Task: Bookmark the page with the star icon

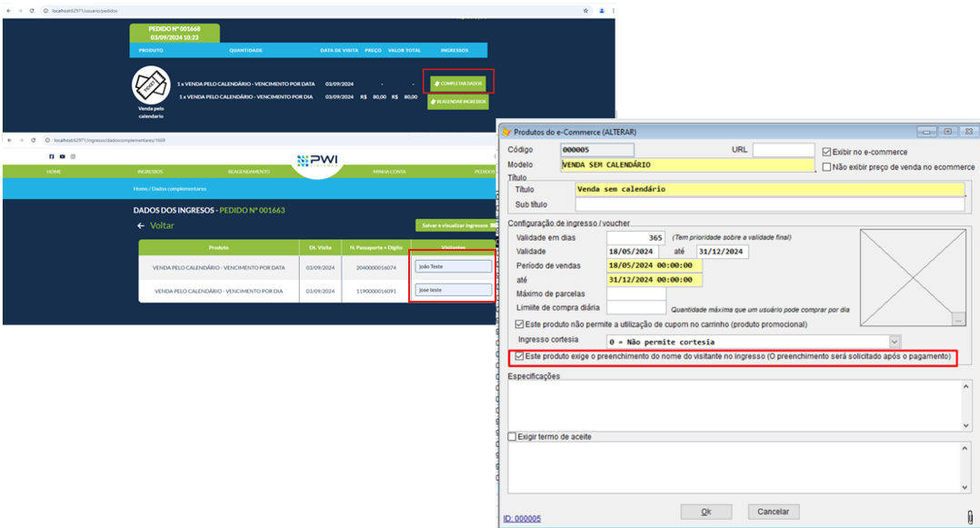Action: pyautogui.click(x=585, y=10)
